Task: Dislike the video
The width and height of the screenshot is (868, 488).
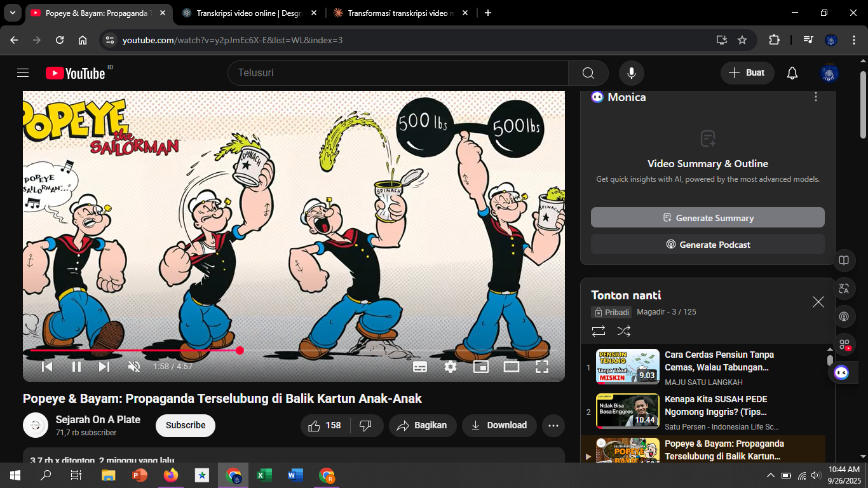Action: (x=366, y=426)
